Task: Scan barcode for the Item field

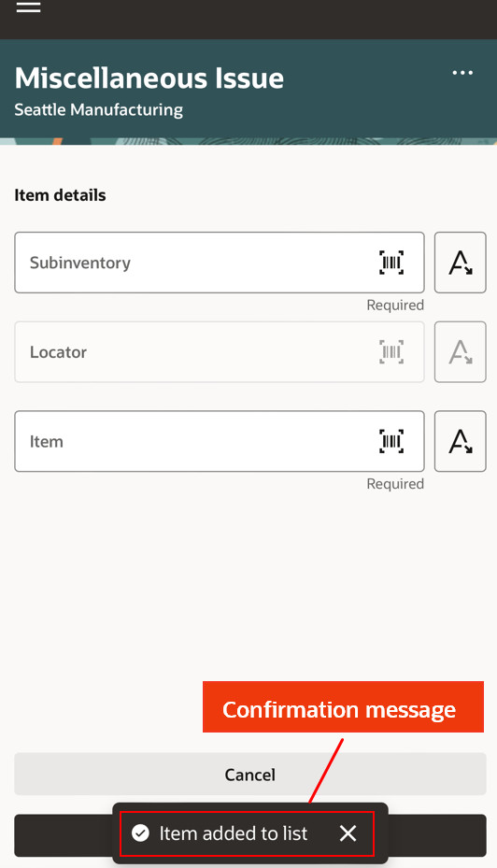Action: click(391, 441)
